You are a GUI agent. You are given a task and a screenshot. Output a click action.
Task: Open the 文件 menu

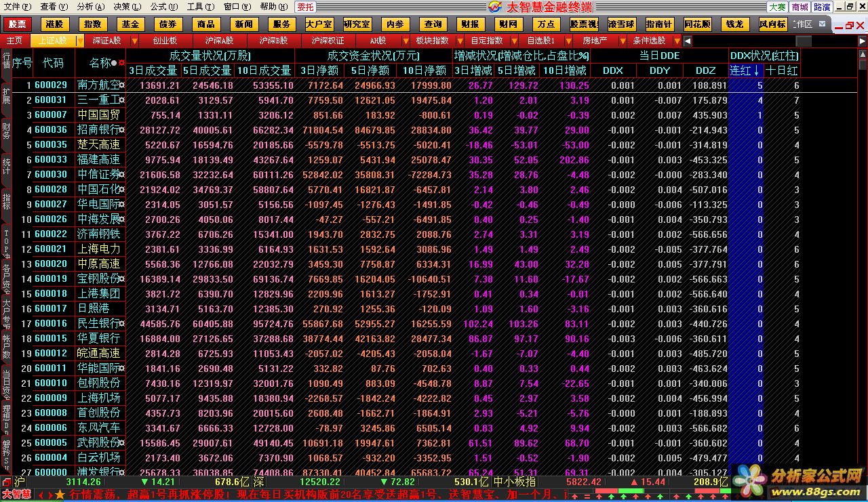(16, 7)
